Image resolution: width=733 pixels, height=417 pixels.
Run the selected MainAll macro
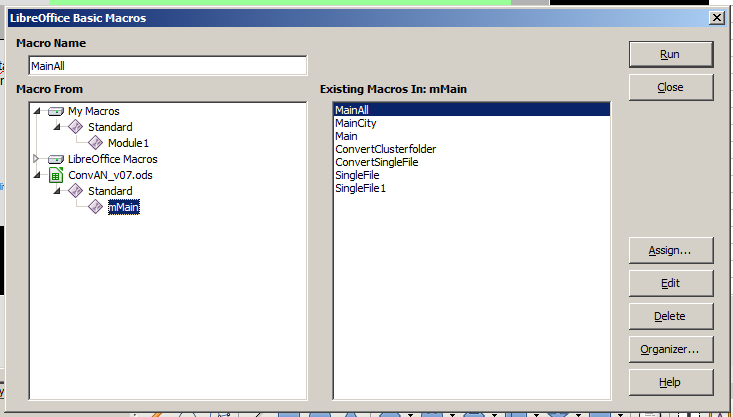pyautogui.click(x=671, y=54)
